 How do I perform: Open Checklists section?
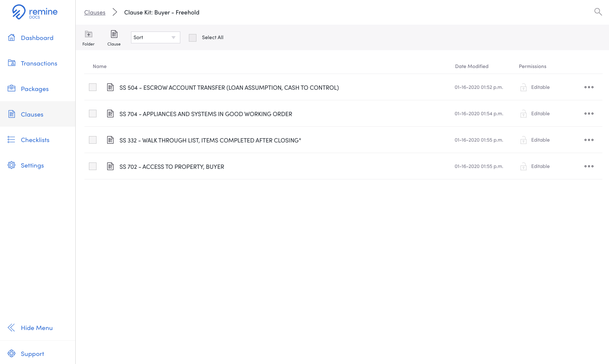(x=35, y=140)
